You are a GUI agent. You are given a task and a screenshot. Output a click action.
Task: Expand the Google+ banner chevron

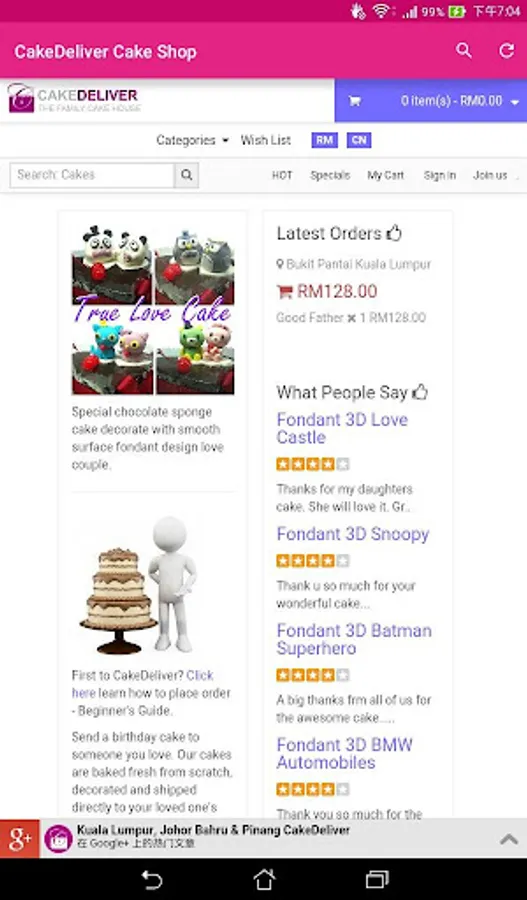(x=509, y=839)
